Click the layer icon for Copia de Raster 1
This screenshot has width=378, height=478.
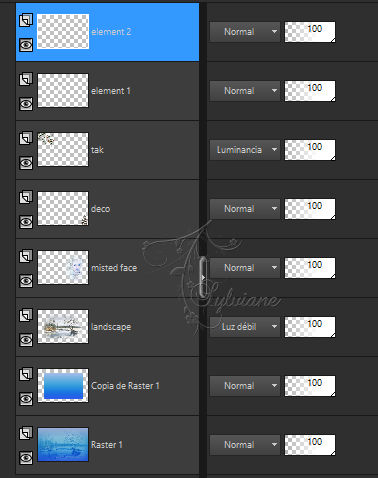tap(26, 374)
